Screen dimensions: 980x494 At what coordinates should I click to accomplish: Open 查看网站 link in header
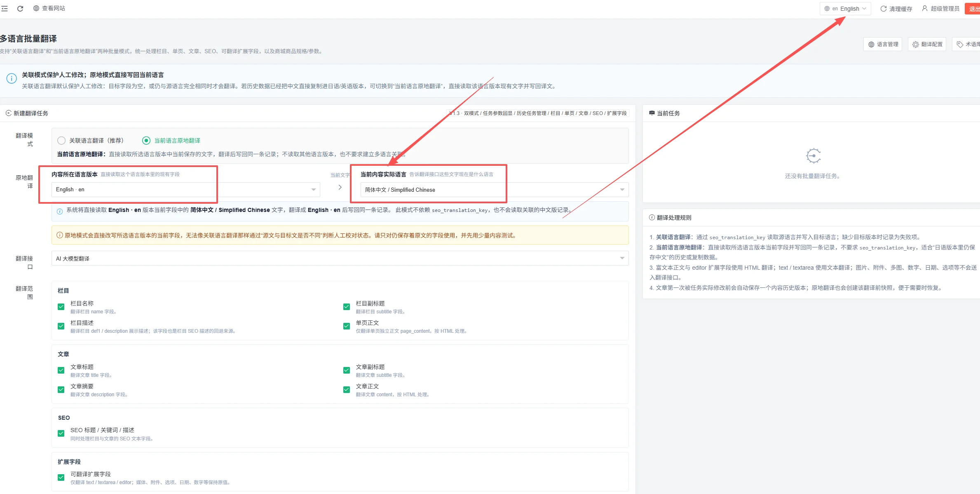point(49,8)
